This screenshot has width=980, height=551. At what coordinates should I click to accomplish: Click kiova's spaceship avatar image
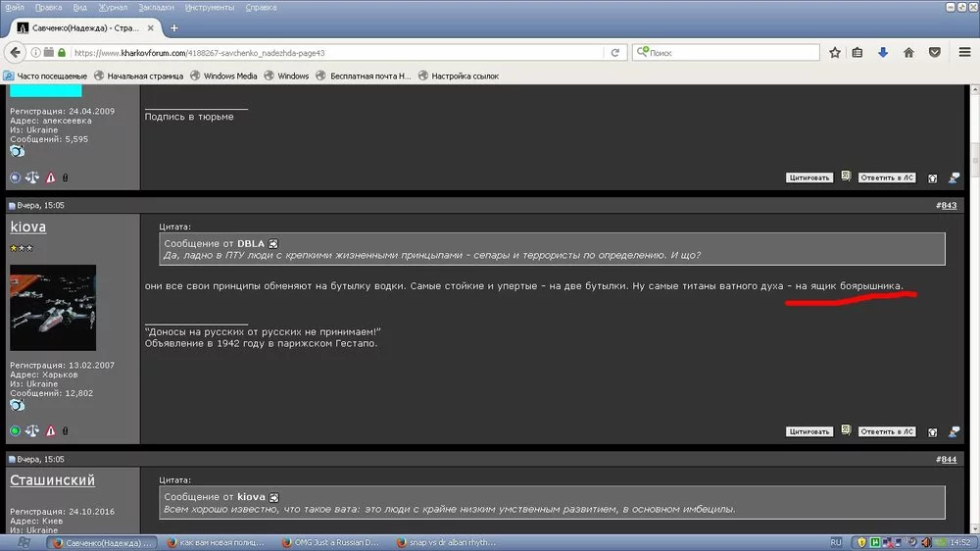(x=53, y=307)
